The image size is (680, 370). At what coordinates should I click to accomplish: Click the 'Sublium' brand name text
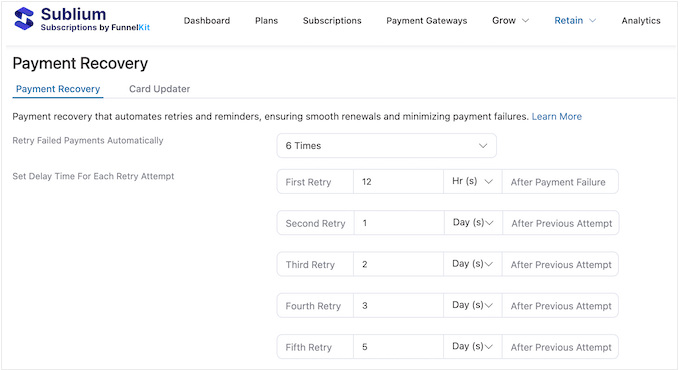[73, 14]
